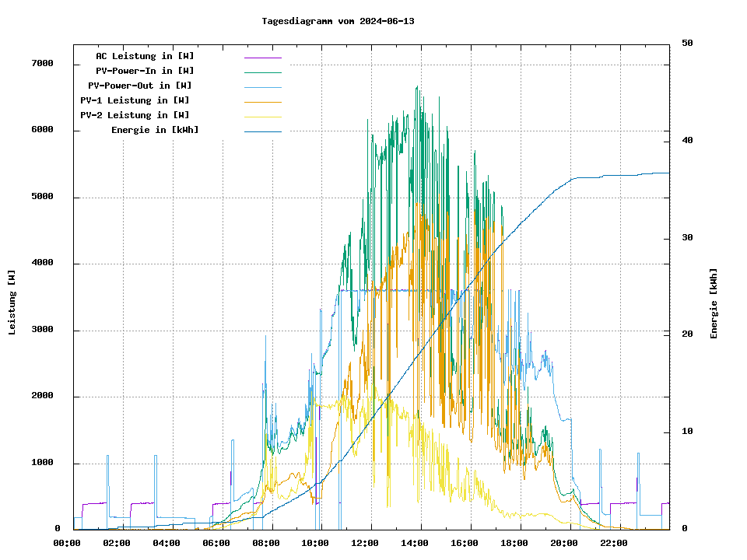This screenshot has width=747, height=560.
Task: Click the Energie [kWh] right axis label
Action: coord(714,303)
